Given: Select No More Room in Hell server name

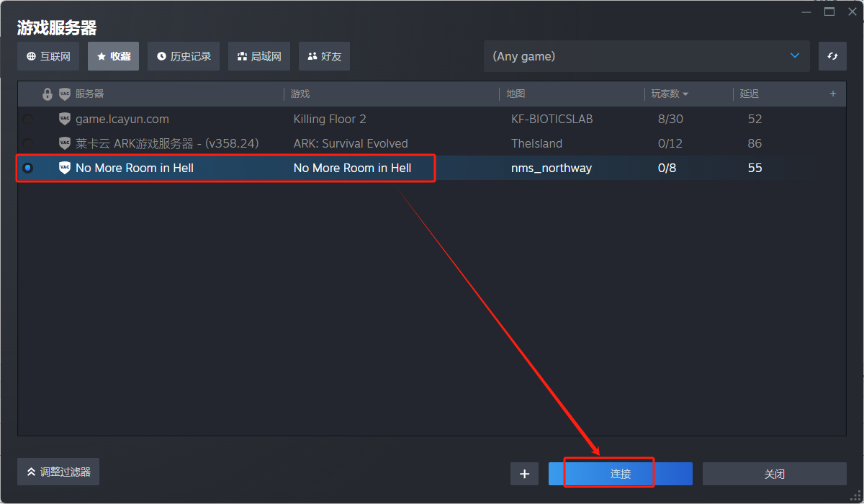Looking at the screenshot, I should 135,168.
